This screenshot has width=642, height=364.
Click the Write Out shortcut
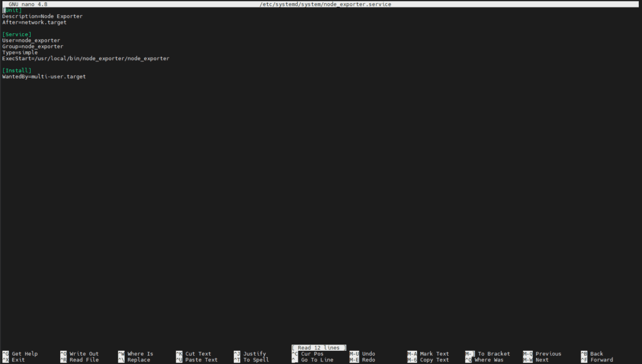tap(81, 353)
